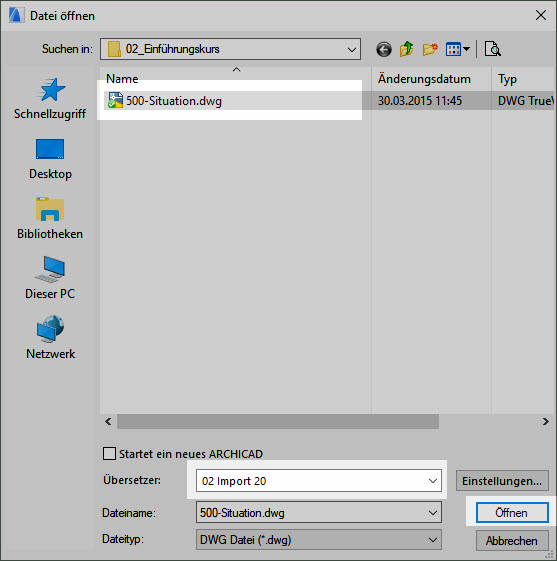Open the Netzwerk location
Viewport: 557px width, 561px height.
pos(50,337)
